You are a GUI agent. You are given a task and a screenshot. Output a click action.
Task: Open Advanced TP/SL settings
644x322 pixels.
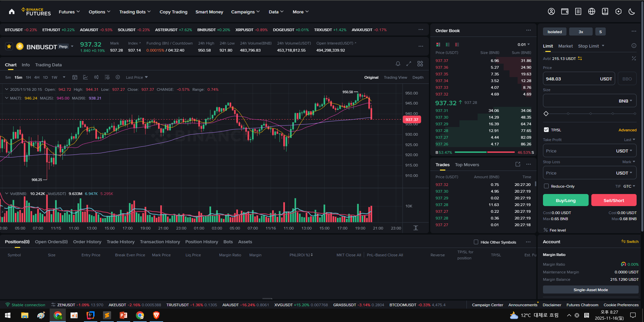[x=627, y=130]
